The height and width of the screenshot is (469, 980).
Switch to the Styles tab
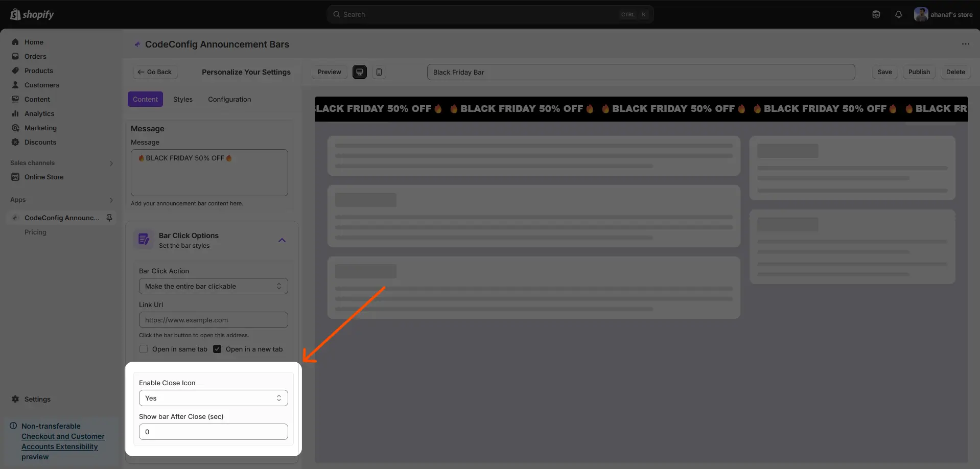click(x=183, y=99)
